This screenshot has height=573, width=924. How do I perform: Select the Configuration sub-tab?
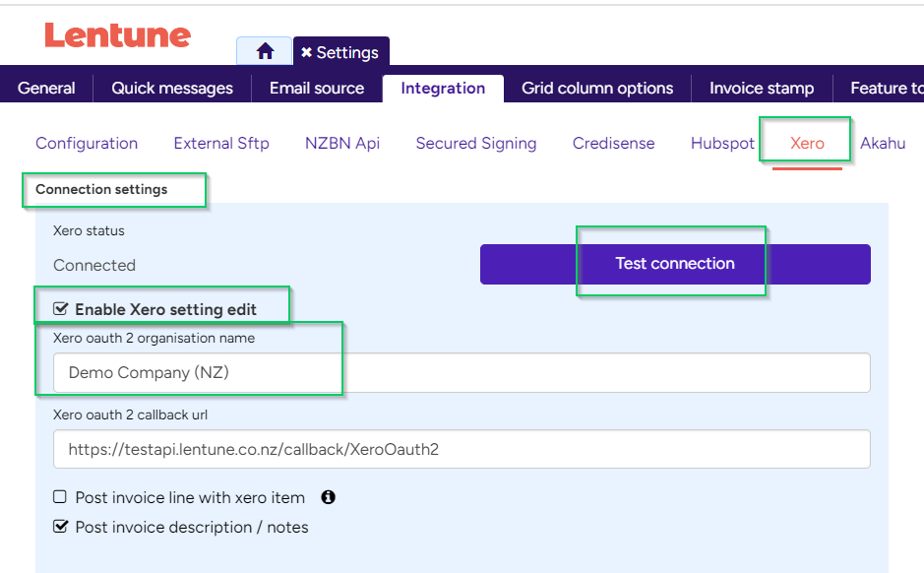(86, 143)
